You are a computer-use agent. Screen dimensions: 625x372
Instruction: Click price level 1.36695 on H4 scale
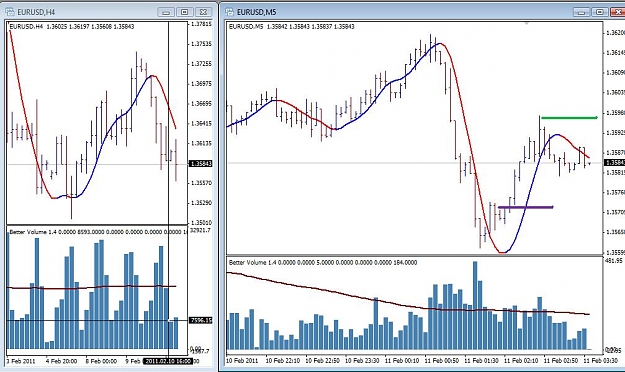(201, 104)
